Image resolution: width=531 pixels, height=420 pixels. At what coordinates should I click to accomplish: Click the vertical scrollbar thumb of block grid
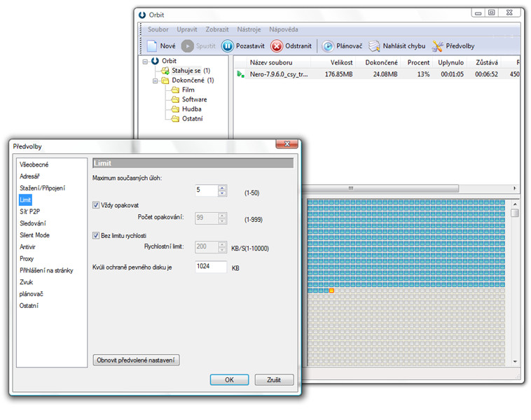(x=515, y=213)
